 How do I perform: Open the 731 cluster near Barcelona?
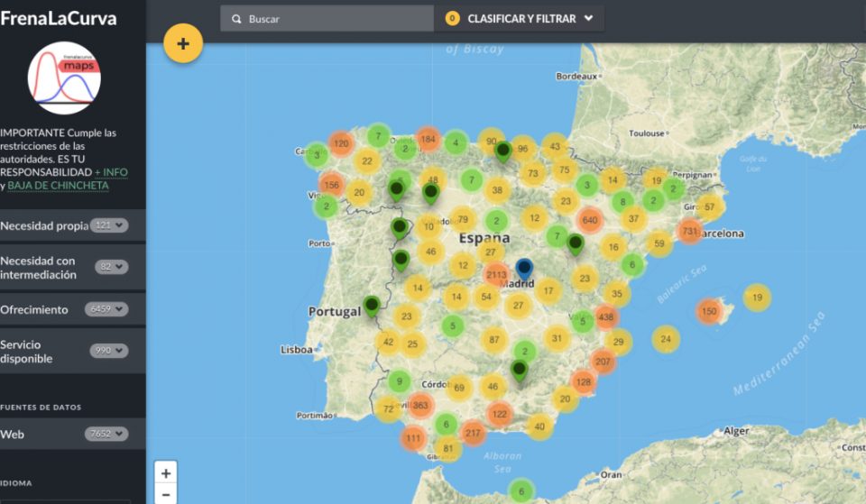click(x=689, y=231)
